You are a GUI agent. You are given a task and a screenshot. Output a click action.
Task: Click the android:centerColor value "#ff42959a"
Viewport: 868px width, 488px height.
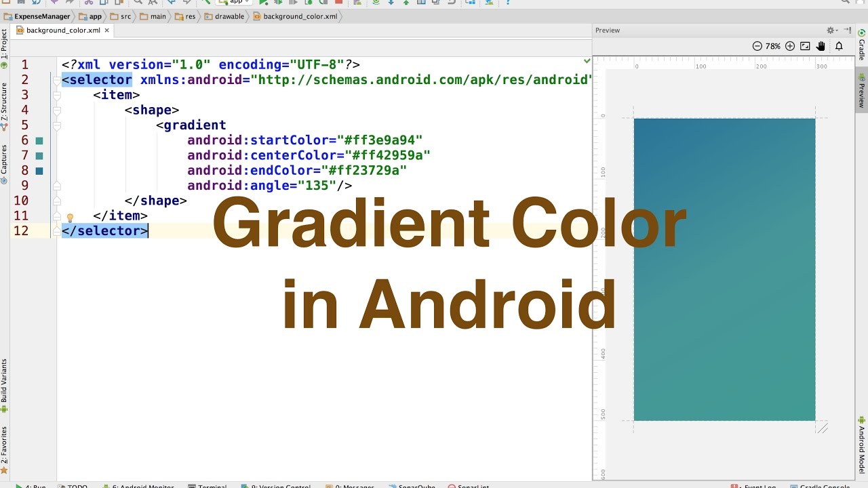pyautogui.click(x=388, y=155)
